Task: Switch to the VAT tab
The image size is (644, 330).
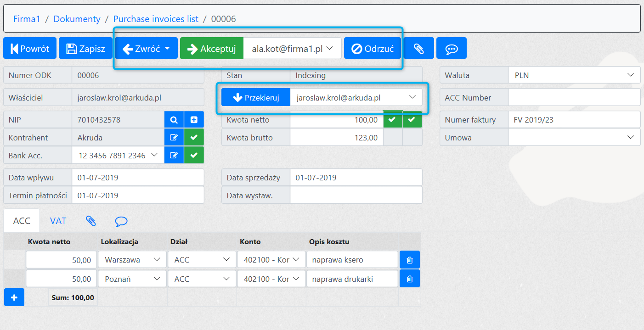Action: (58, 221)
